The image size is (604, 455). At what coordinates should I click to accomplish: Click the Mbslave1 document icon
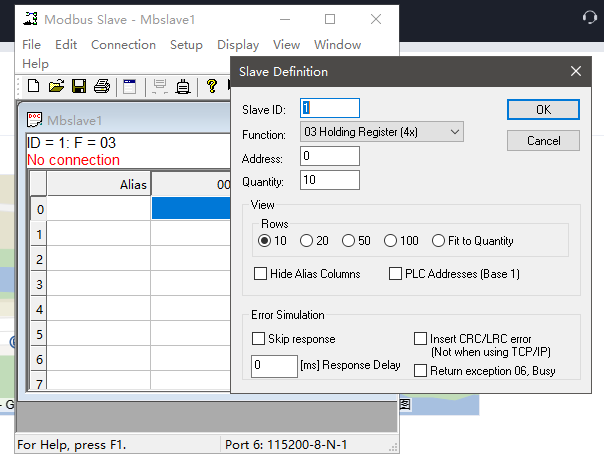click(34, 120)
